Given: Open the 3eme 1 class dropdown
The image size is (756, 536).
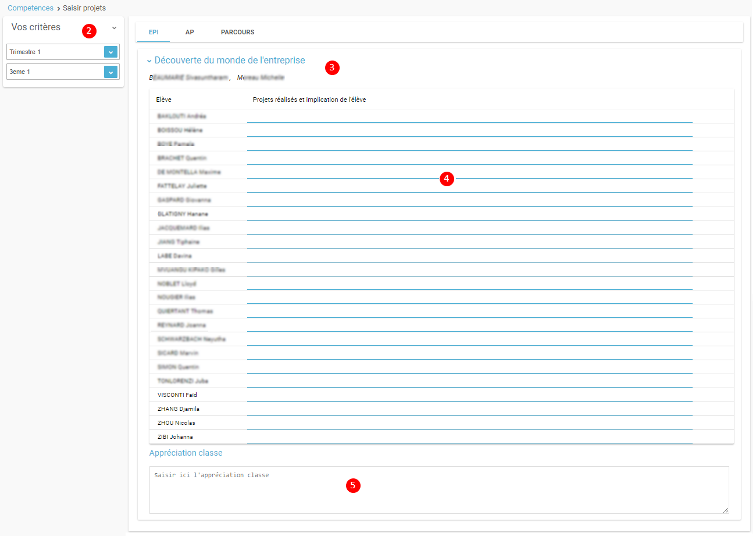Looking at the screenshot, I should (x=110, y=72).
